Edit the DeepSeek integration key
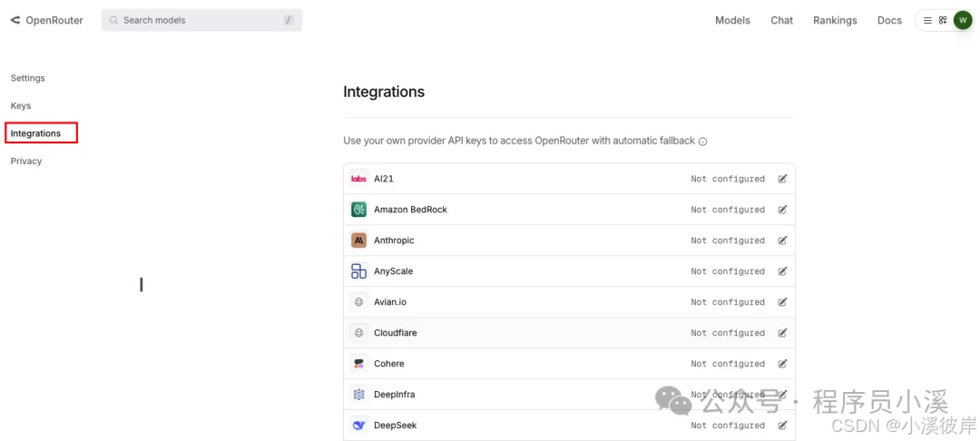The height and width of the screenshot is (441, 980). 782,426
